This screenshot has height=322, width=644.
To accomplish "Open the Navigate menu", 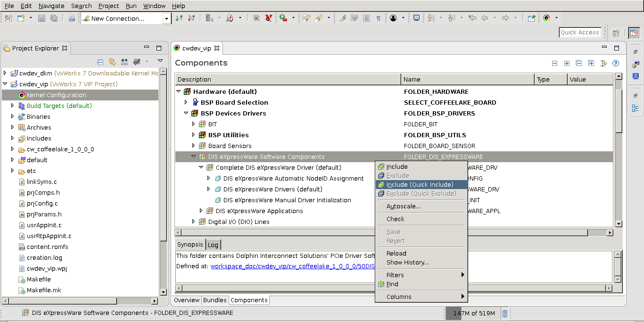I will [51, 6].
